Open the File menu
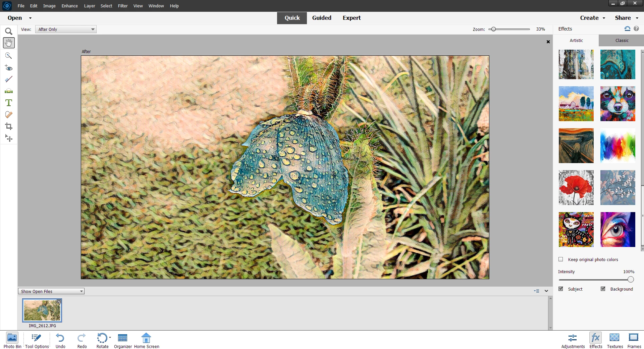644x349 pixels. [x=21, y=6]
